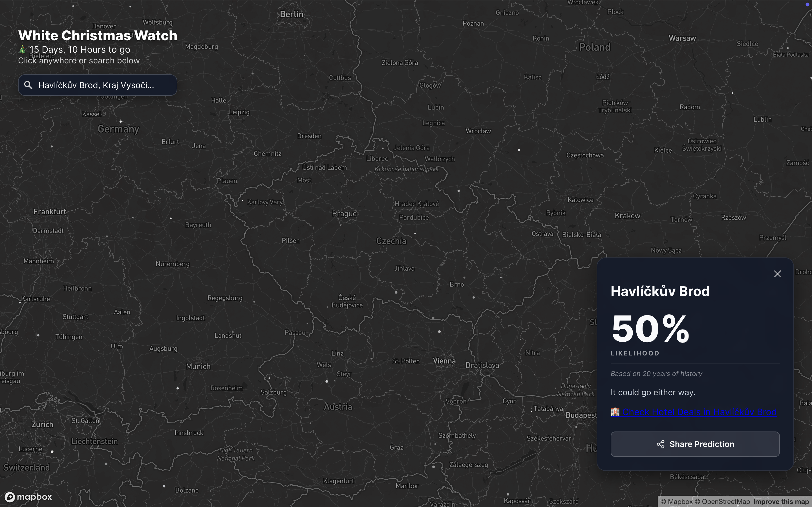
Task: Open the Mapbox attribution link
Action: 676,502
